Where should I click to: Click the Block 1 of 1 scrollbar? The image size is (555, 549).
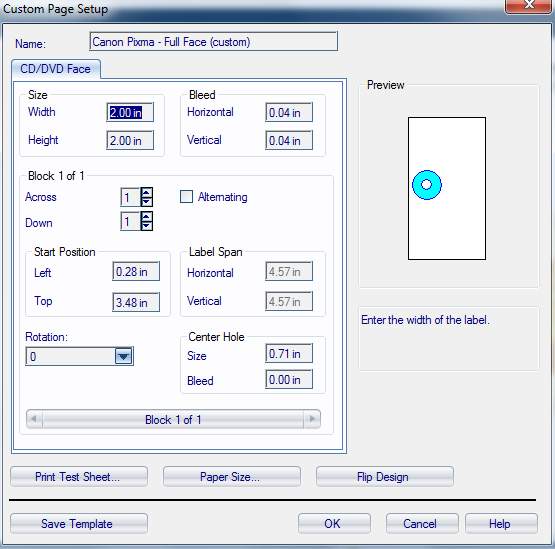click(x=173, y=419)
